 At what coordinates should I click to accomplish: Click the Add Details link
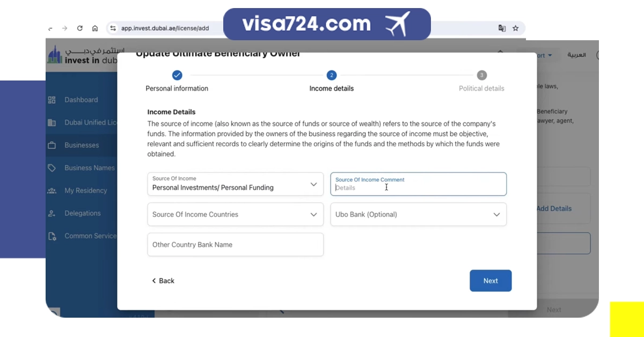554,209
